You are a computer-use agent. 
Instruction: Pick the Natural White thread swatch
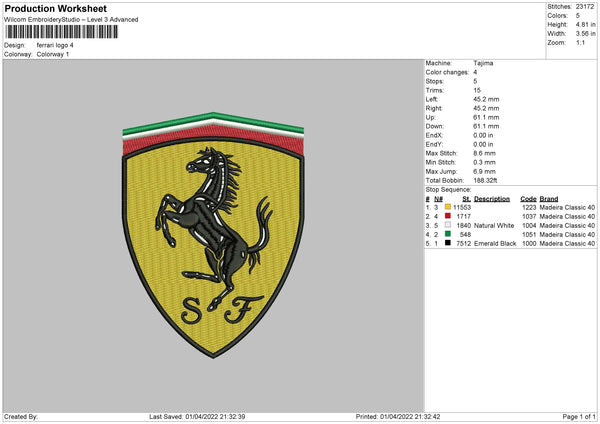point(448,225)
